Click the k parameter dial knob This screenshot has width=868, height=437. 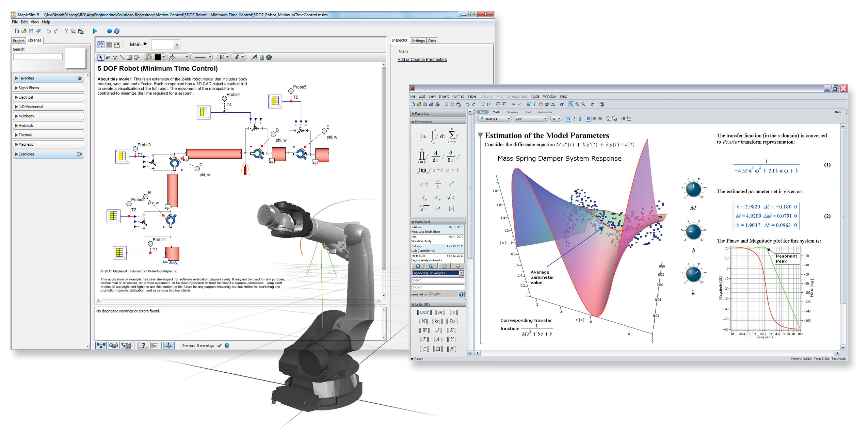693,274
